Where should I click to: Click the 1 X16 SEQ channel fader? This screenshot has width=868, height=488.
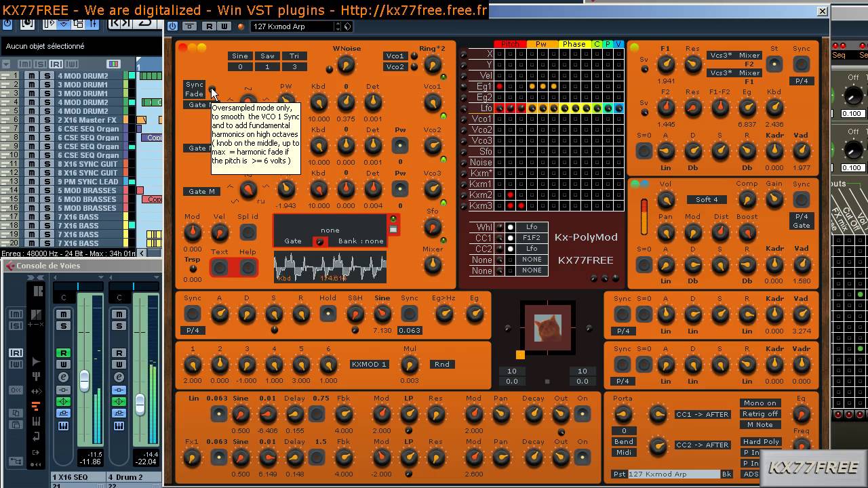point(84,380)
